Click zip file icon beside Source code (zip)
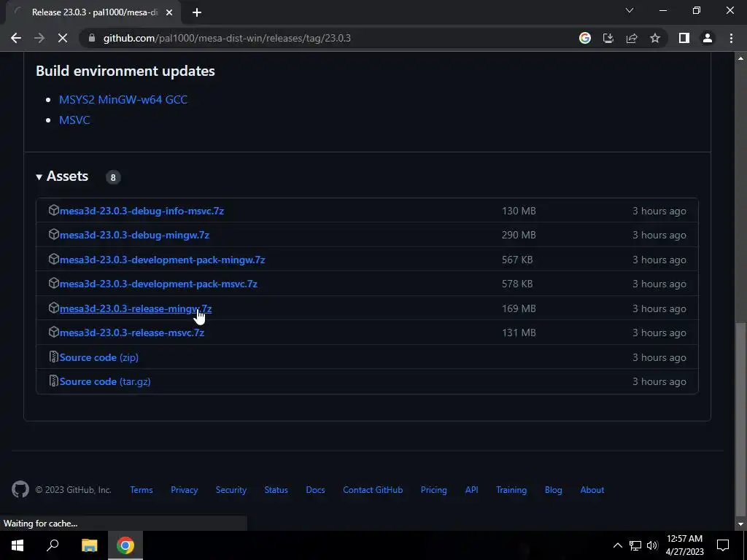 click(53, 357)
